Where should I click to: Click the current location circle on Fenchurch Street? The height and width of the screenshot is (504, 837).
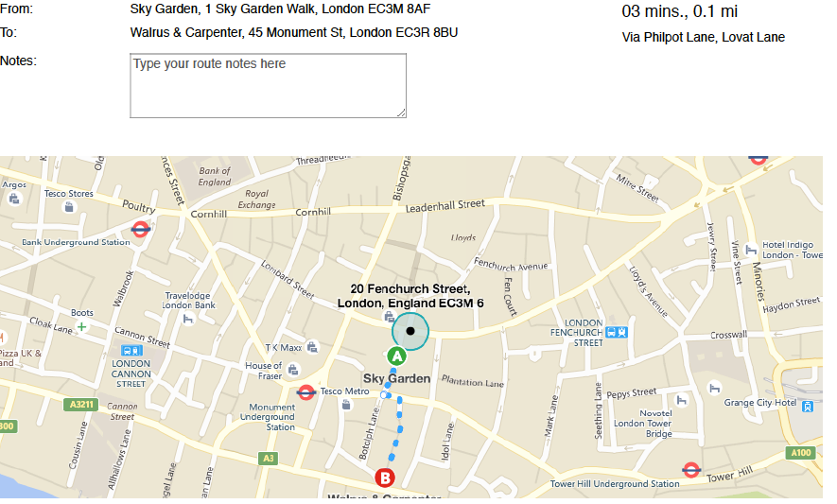(410, 331)
